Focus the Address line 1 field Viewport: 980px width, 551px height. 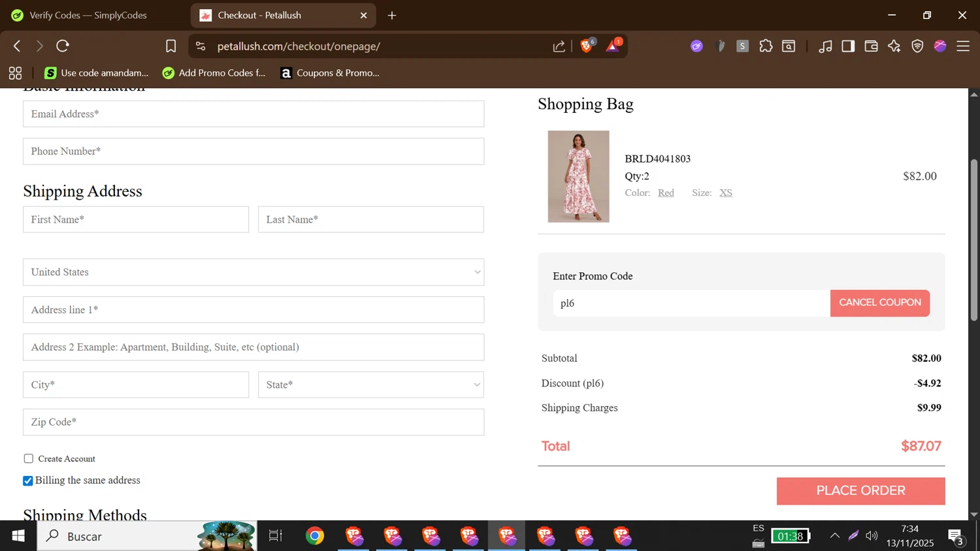(x=253, y=310)
